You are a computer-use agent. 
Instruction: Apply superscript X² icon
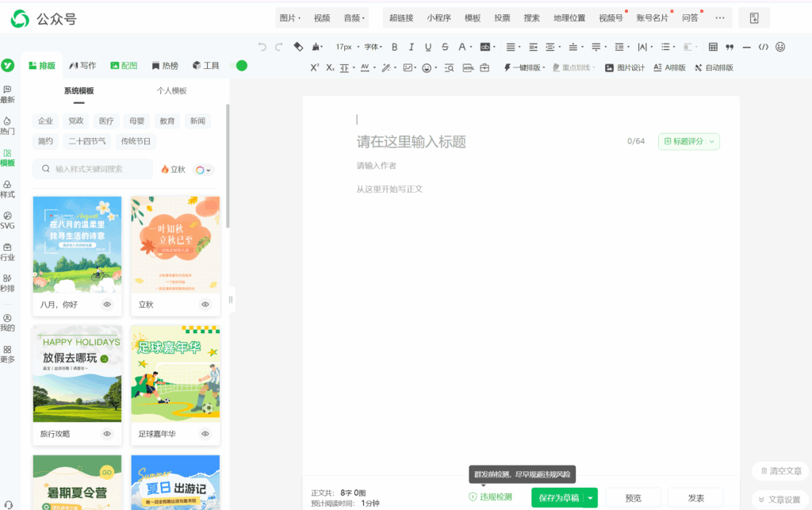point(315,67)
